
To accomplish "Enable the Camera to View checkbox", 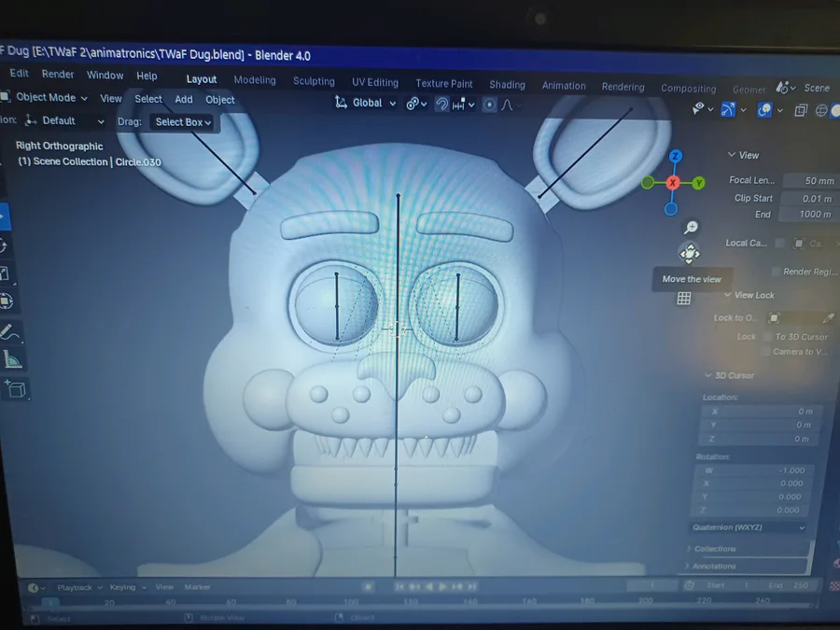I will [x=765, y=352].
